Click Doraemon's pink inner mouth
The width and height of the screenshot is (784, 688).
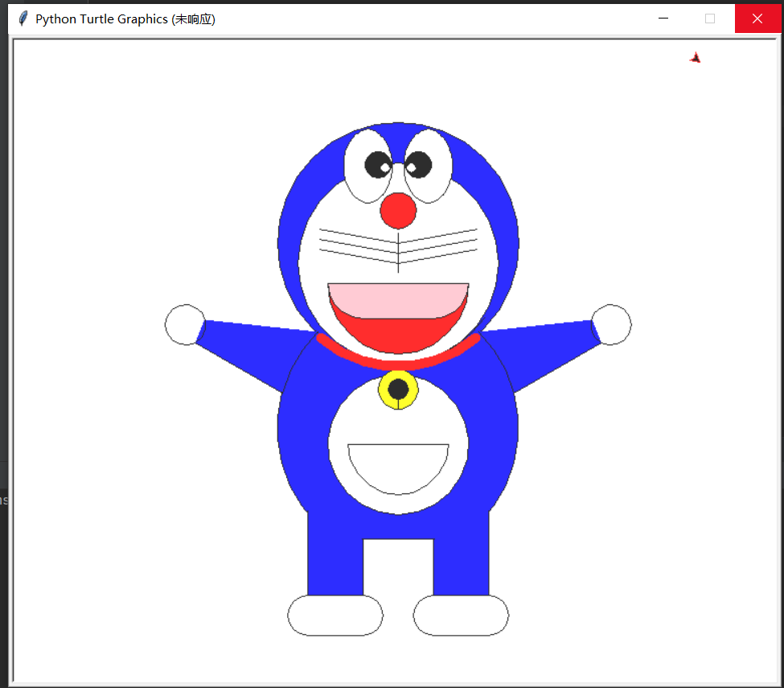(x=398, y=299)
